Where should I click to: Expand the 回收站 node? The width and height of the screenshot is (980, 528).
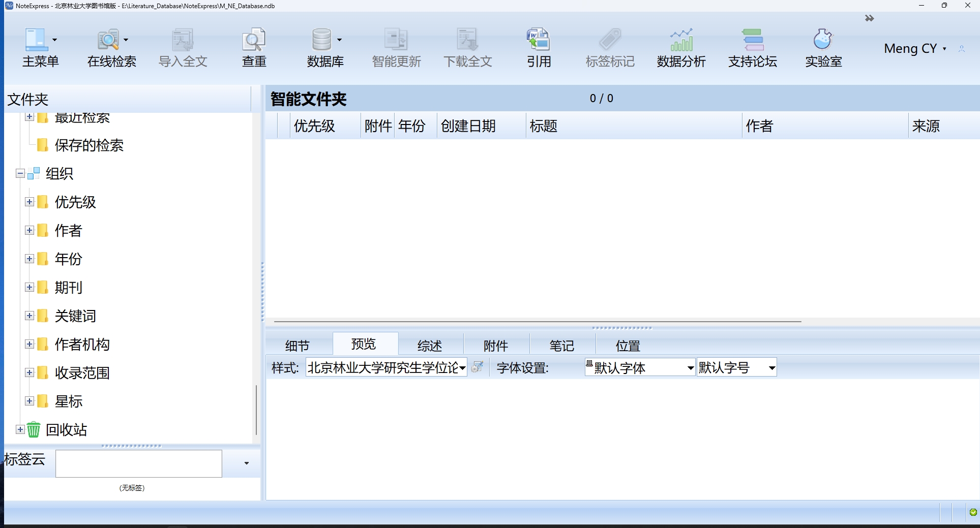coord(20,429)
